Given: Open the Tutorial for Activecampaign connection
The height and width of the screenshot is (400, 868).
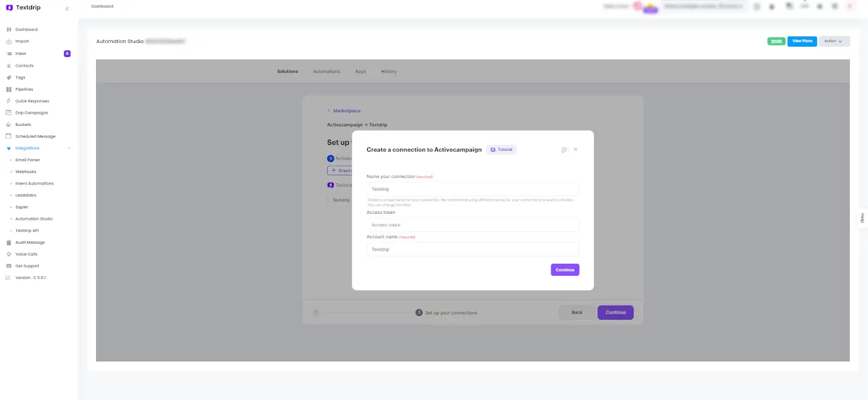Looking at the screenshot, I should point(502,150).
